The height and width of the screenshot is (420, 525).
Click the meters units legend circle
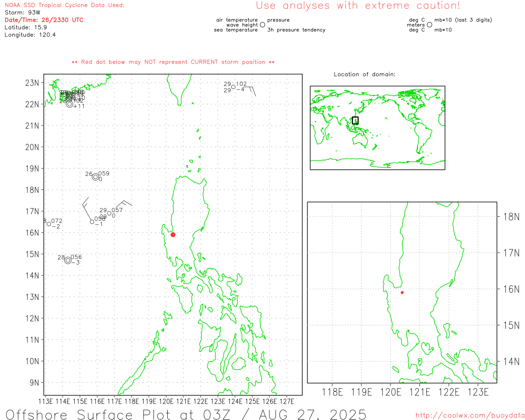429,25
